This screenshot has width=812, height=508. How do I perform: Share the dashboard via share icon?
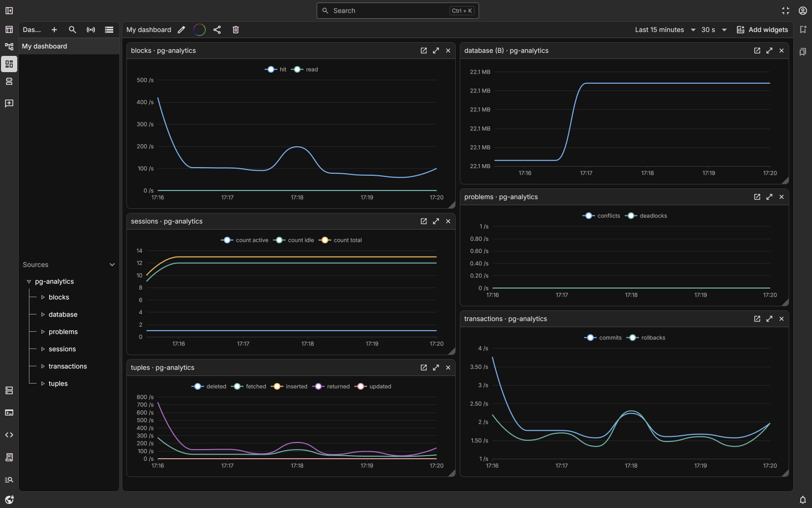[217, 30]
